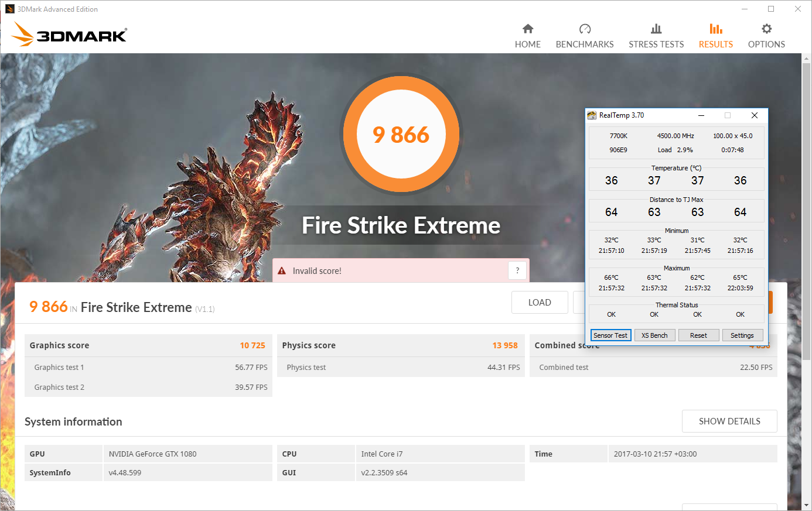The height and width of the screenshot is (511, 812).
Task: Click the '100.00 x 45.0' multiplier in RealTemp
Action: 733,136
